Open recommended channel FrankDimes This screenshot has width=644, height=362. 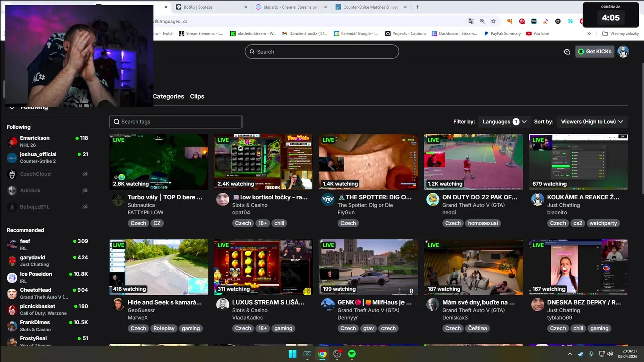pyautogui.click(x=47, y=326)
